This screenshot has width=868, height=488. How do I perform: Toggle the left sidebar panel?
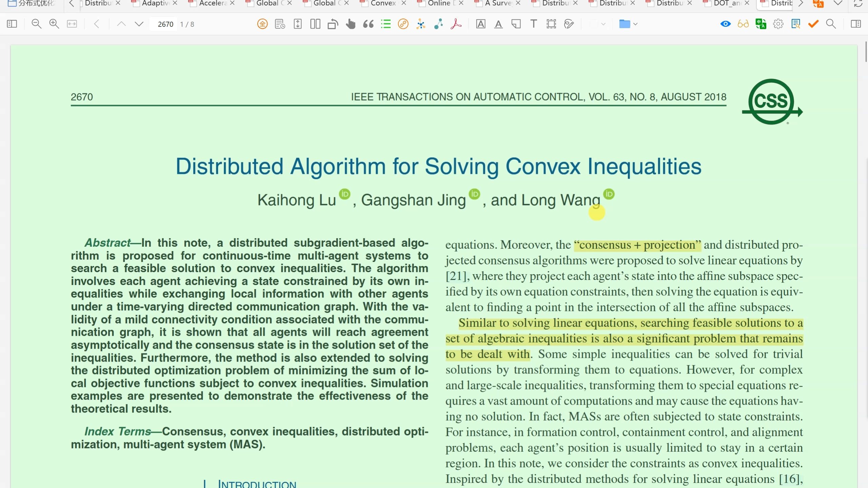pos(12,24)
